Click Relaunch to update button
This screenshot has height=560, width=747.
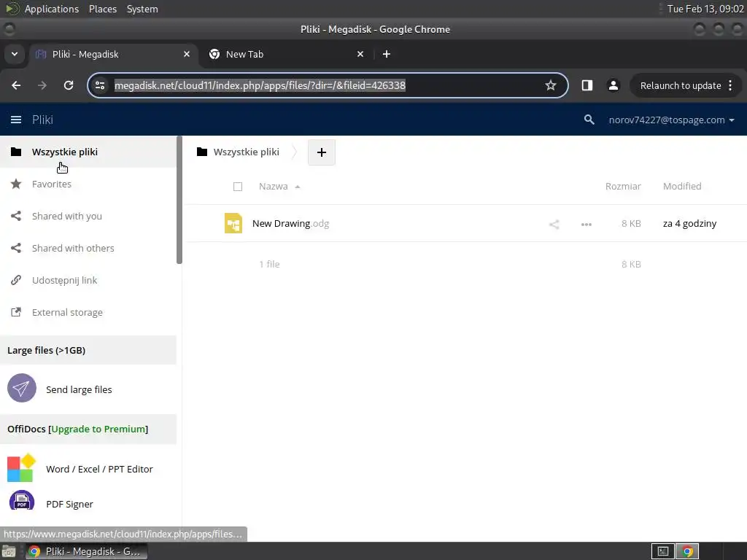[681, 86]
